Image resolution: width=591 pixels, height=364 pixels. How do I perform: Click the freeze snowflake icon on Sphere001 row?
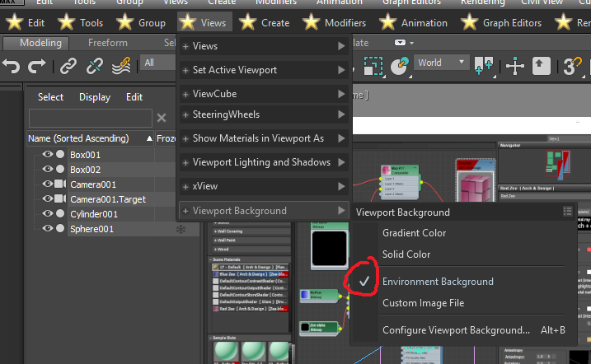[x=181, y=229]
